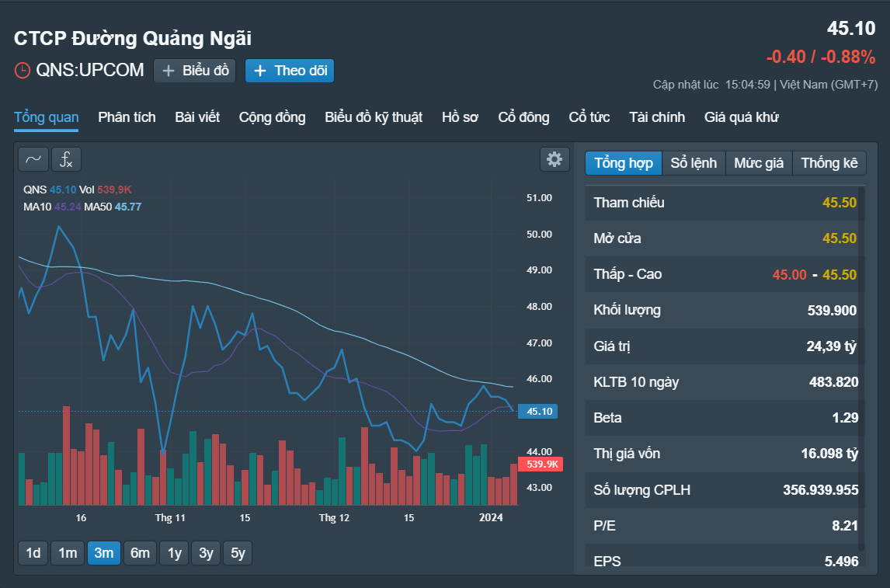Open the chart type line icon
Image resolution: width=890 pixels, height=588 pixels.
point(33,159)
